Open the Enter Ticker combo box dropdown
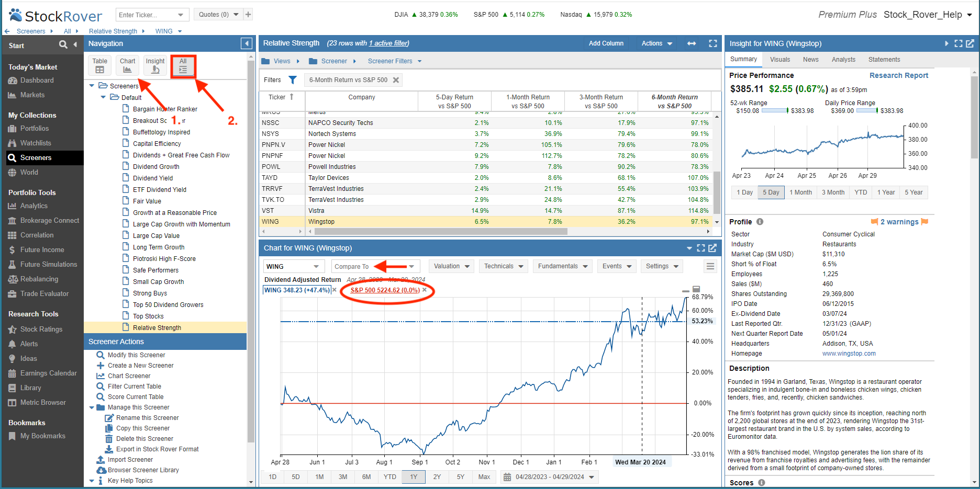This screenshot has width=980, height=489. (181, 15)
